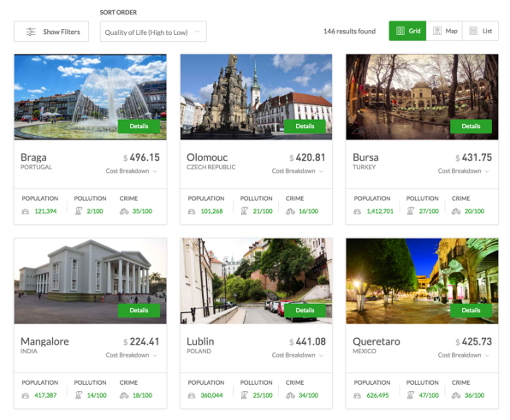Expand Lublin's Cost Breakdown
The image size is (510, 420).
[x=298, y=355]
